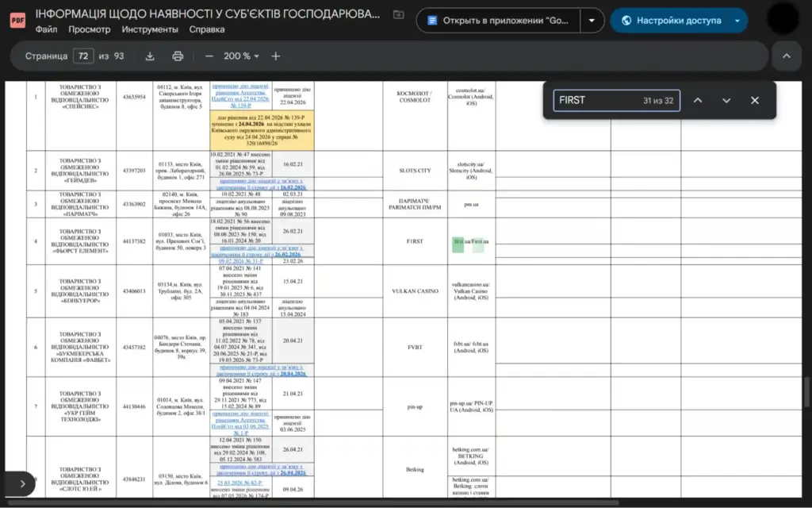Click the Открыть в приложении button
812x508 pixels.
coord(498,21)
